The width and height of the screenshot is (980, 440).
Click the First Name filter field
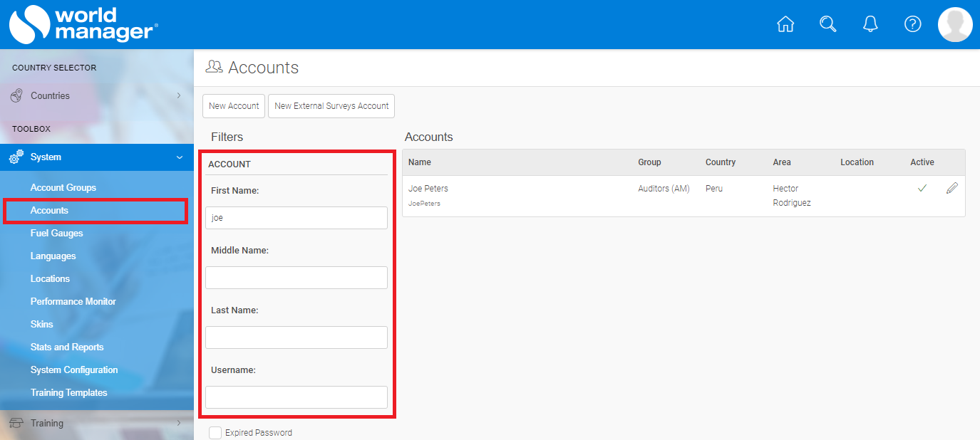296,218
